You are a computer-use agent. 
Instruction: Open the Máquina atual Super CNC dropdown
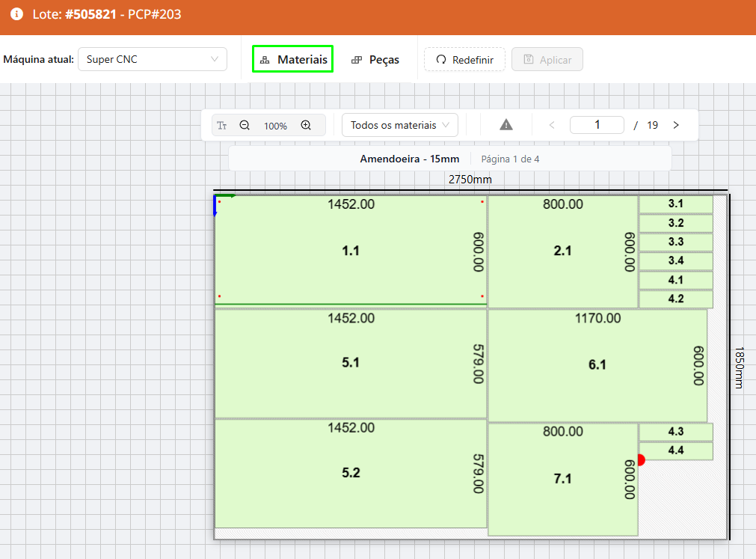153,59
